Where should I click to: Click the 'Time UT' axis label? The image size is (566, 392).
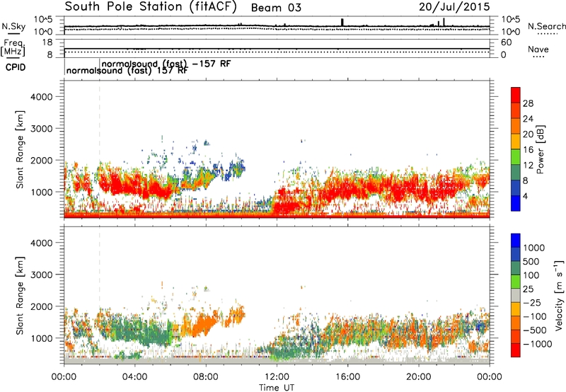(277, 388)
